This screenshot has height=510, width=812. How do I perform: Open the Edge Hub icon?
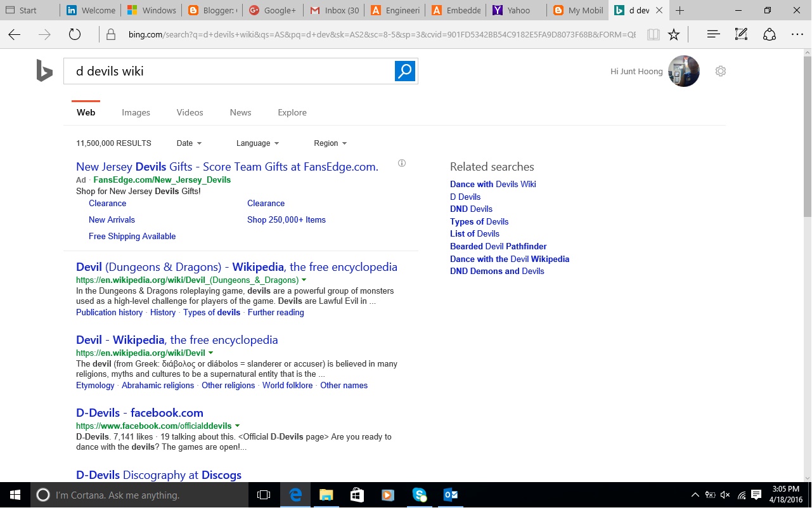pos(713,34)
